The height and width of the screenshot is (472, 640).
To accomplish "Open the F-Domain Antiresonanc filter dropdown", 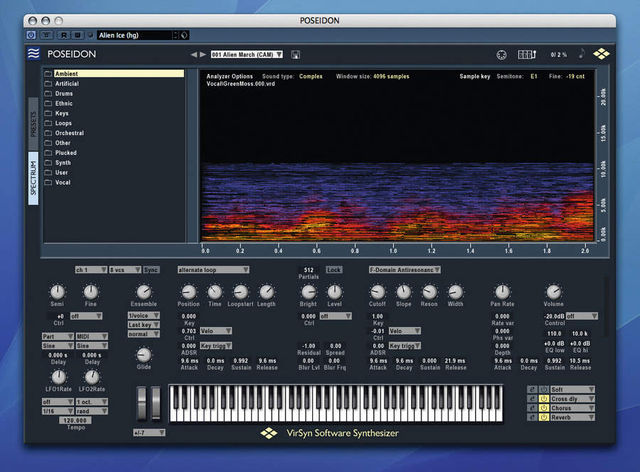I will [x=404, y=270].
